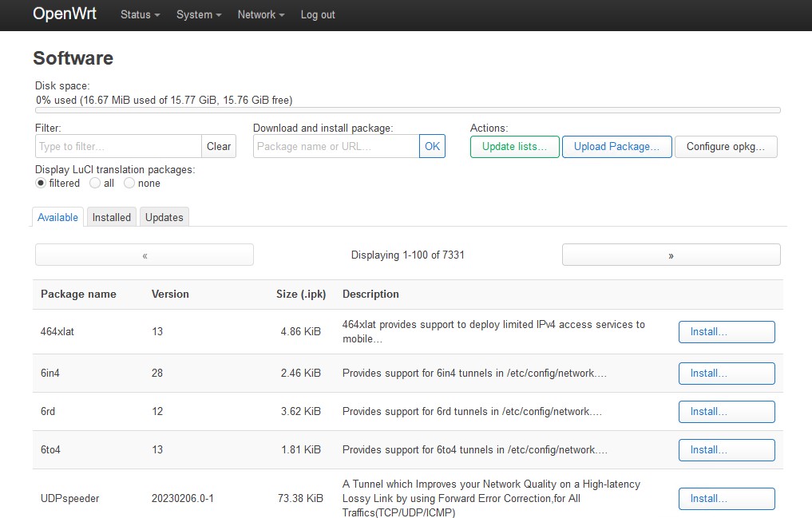Open the Network dropdown menu
Image resolution: width=812 pixels, height=518 pixels.
(260, 14)
